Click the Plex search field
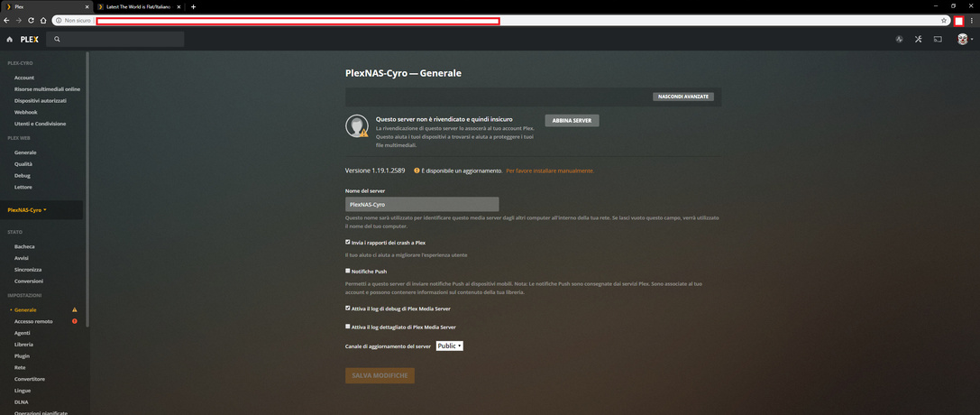This screenshot has height=415, width=980. coord(115,40)
